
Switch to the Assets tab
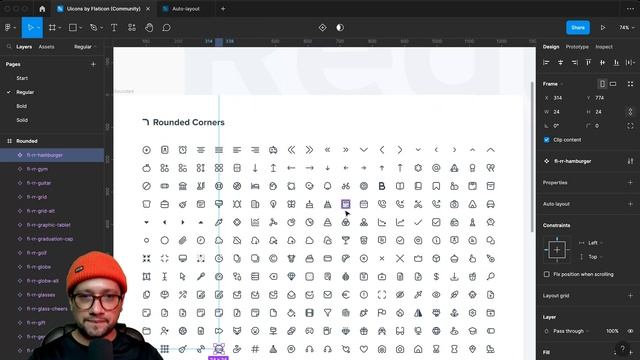point(46,47)
